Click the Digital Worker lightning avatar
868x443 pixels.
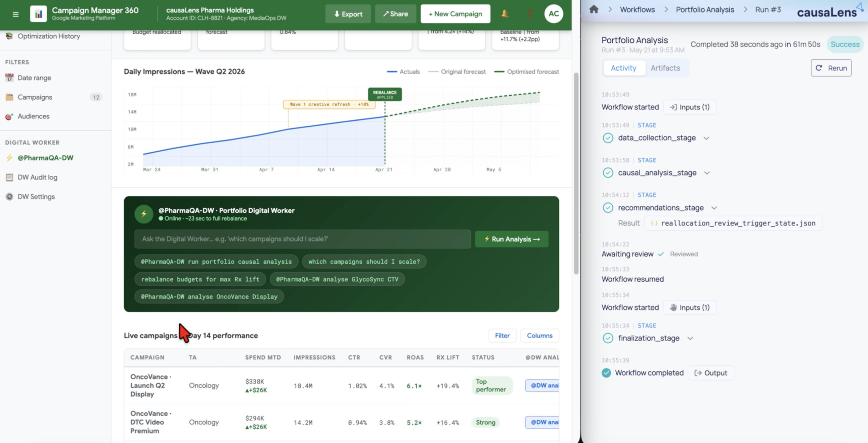pos(144,214)
